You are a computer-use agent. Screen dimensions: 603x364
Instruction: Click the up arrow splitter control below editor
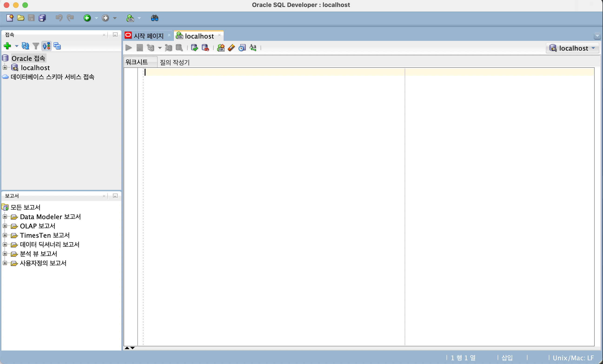tap(127, 348)
